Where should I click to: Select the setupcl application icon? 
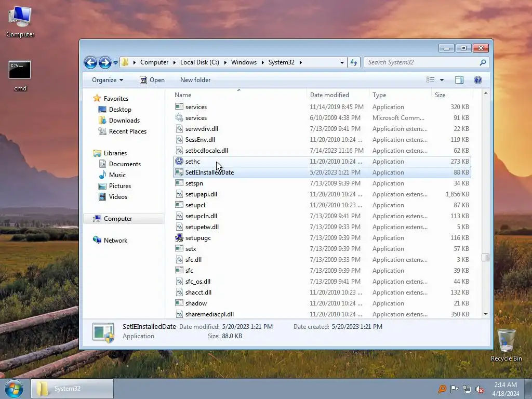(x=179, y=205)
